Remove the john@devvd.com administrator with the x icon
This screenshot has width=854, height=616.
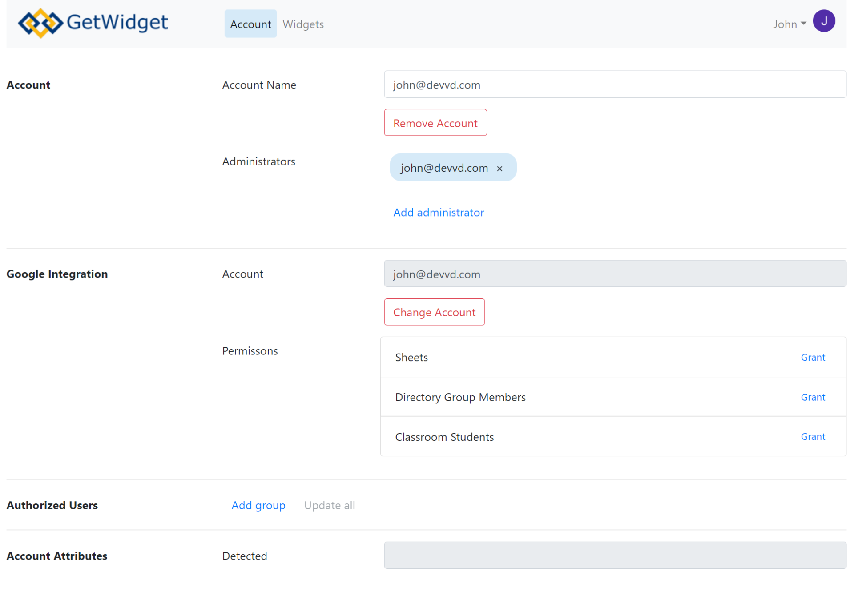point(500,169)
